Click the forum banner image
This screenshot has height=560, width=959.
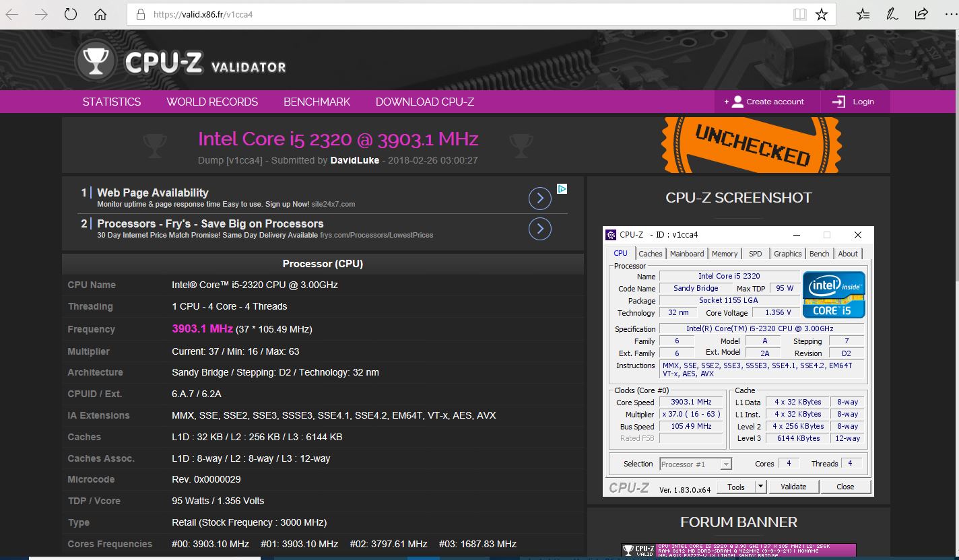tap(738, 550)
